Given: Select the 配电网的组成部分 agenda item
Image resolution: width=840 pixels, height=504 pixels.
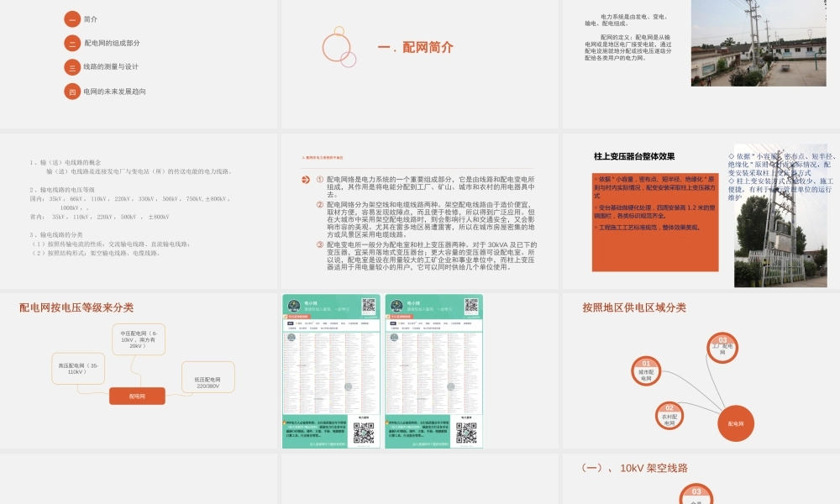Looking at the screenshot, I should click(x=113, y=43).
